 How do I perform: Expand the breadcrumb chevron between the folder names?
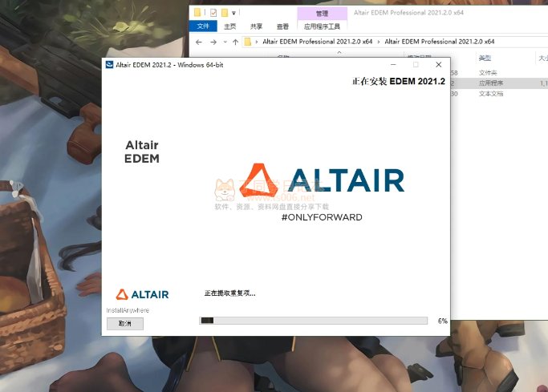pos(379,42)
